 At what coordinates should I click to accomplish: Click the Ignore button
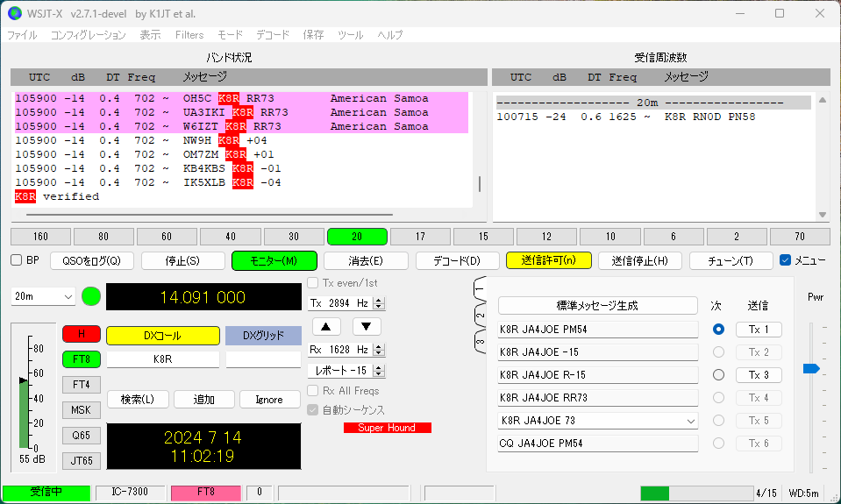click(x=269, y=400)
